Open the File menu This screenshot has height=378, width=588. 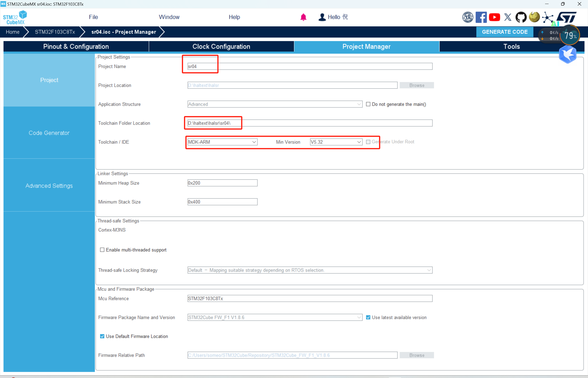tap(93, 17)
